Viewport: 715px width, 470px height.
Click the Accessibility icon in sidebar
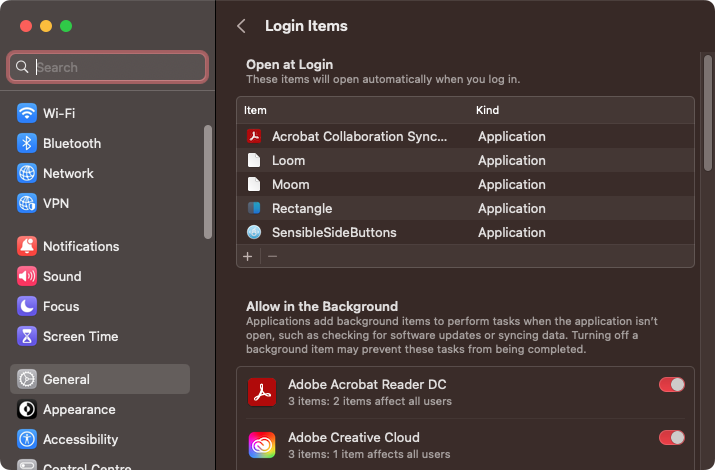click(x=27, y=439)
